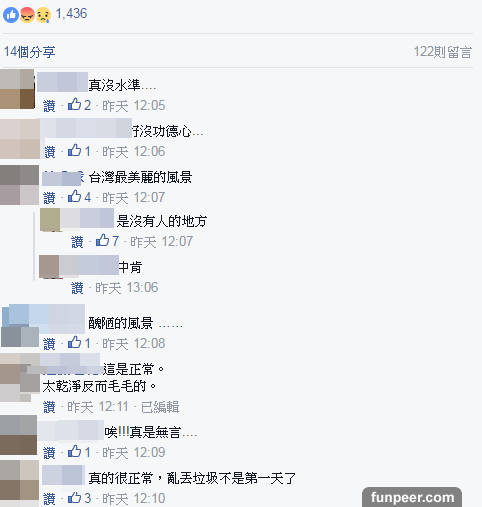Screen dimensions: 482x507
Task: Open the 14個分享 shares link
Action: pos(29,52)
